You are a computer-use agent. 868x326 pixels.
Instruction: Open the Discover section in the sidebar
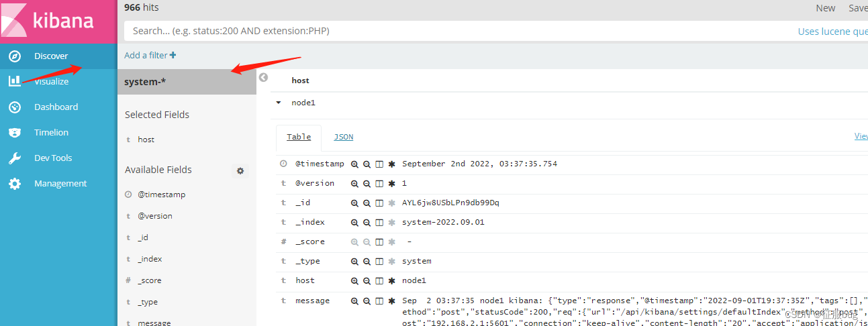(x=58, y=56)
